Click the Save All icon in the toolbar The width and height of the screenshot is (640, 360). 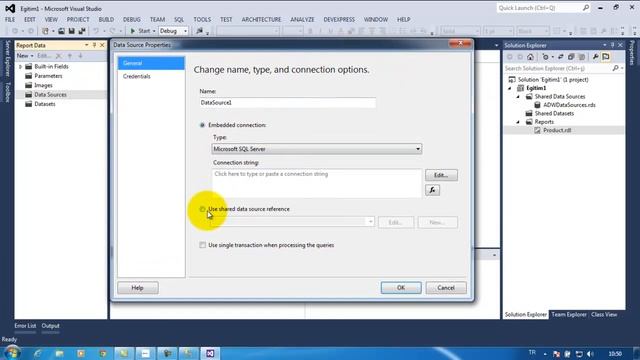click(82, 31)
